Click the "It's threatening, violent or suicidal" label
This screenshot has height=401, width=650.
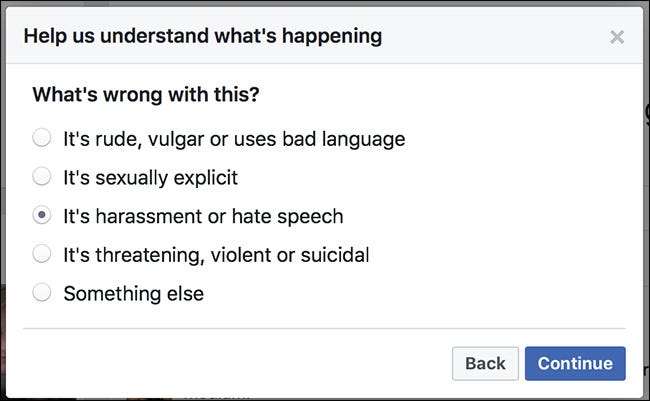[x=216, y=255]
